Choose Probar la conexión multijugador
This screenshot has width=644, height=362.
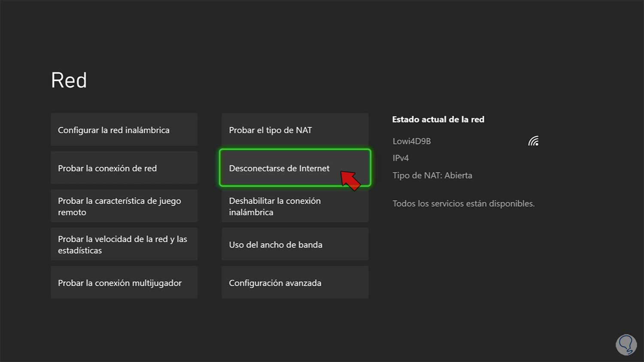coord(124,282)
